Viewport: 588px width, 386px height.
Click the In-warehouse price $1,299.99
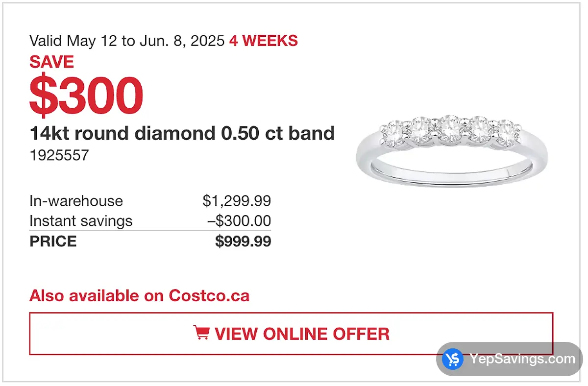pyautogui.click(x=237, y=200)
